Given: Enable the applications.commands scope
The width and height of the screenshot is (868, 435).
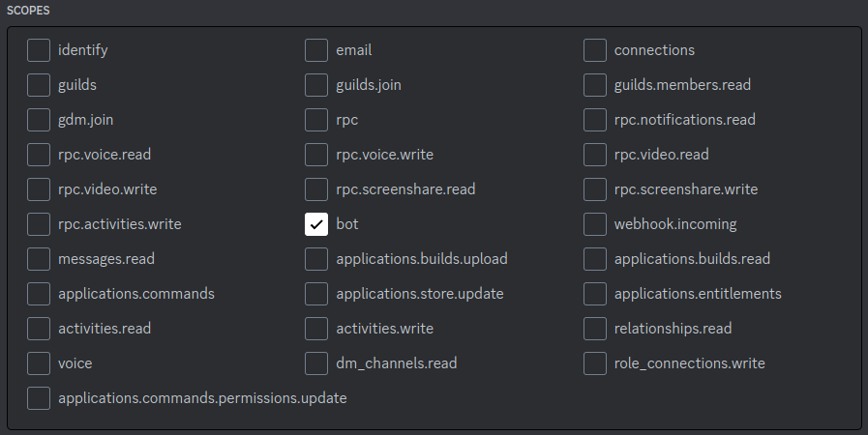Looking at the screenshot, I should 39,294.
